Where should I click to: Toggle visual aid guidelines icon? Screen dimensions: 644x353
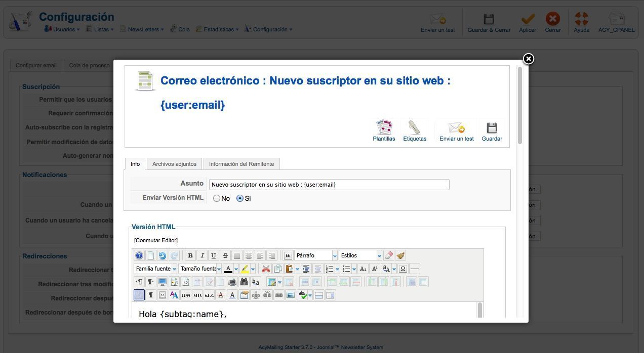(x=139, y=295)
